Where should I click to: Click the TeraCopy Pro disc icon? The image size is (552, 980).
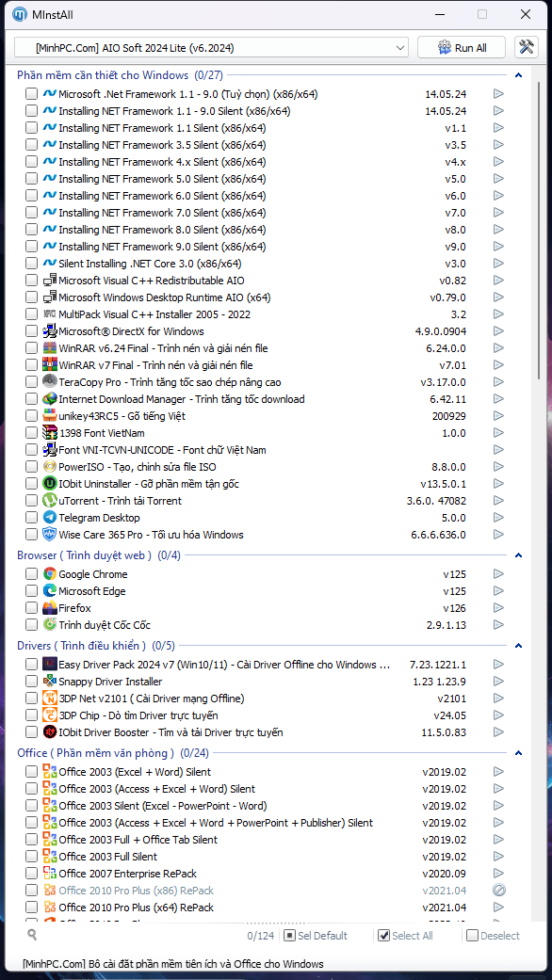pyautogui.click(x=50, y=382)
